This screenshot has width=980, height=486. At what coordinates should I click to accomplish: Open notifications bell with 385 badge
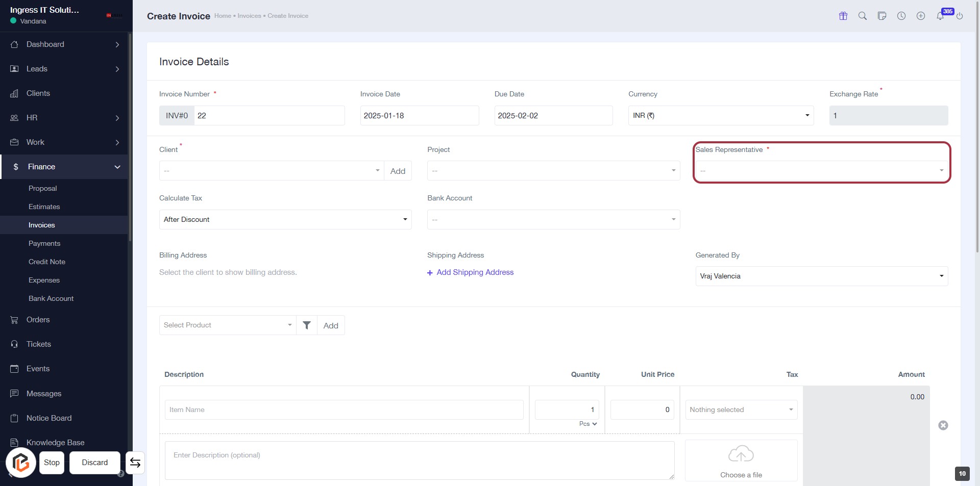(x=940, y=16)
